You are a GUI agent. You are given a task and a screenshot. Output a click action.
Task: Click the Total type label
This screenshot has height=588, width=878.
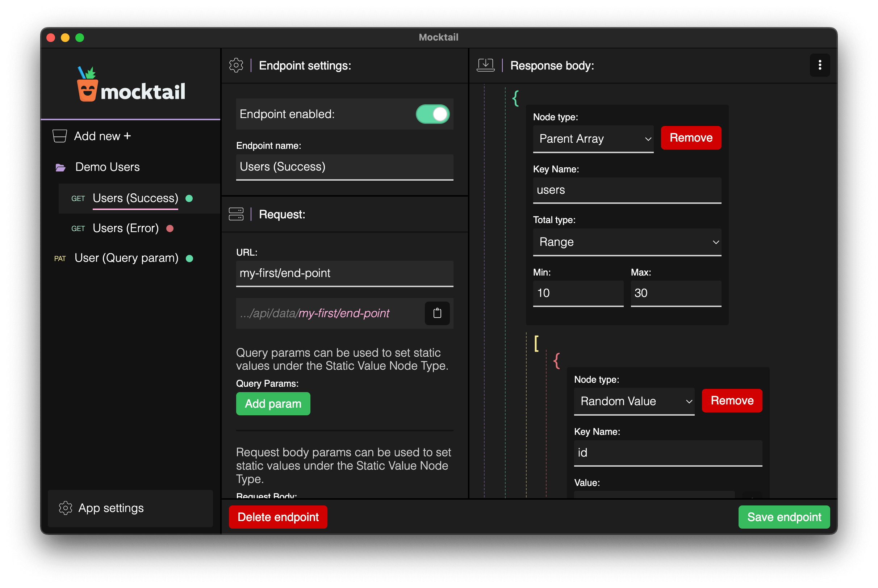(x=554, y=220)
